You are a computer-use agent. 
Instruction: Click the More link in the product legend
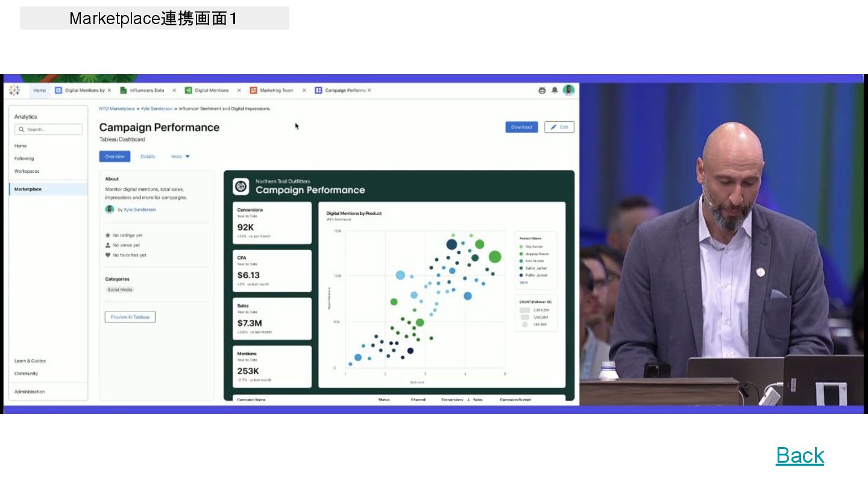[x=523, y=282]
